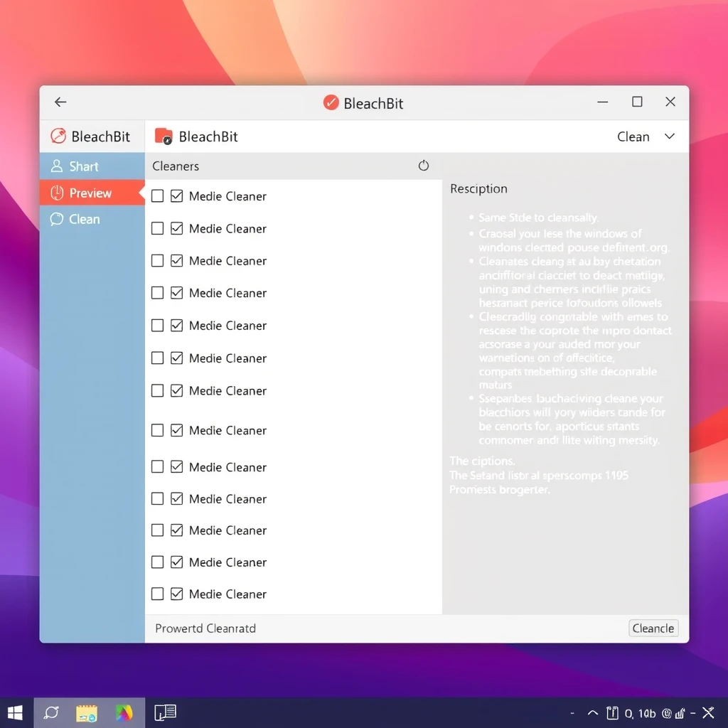Close the BleachBit window
This screenshot has height=728, width=728.
pos(670,102)
